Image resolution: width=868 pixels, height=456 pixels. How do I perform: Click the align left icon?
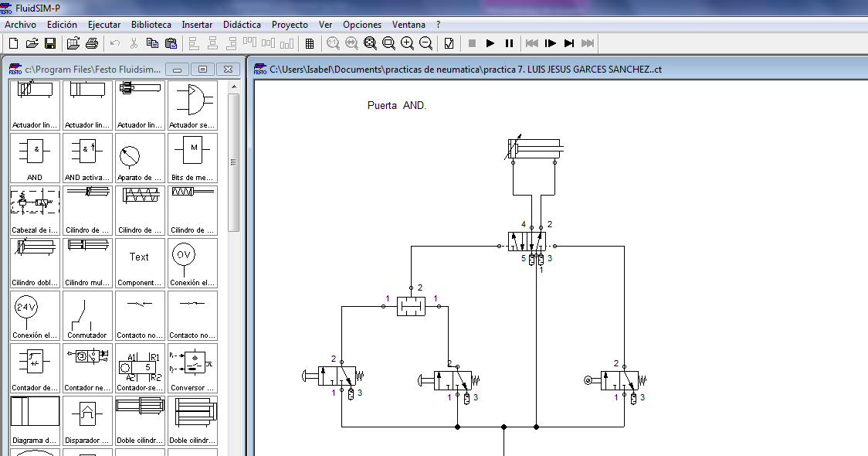194,43
